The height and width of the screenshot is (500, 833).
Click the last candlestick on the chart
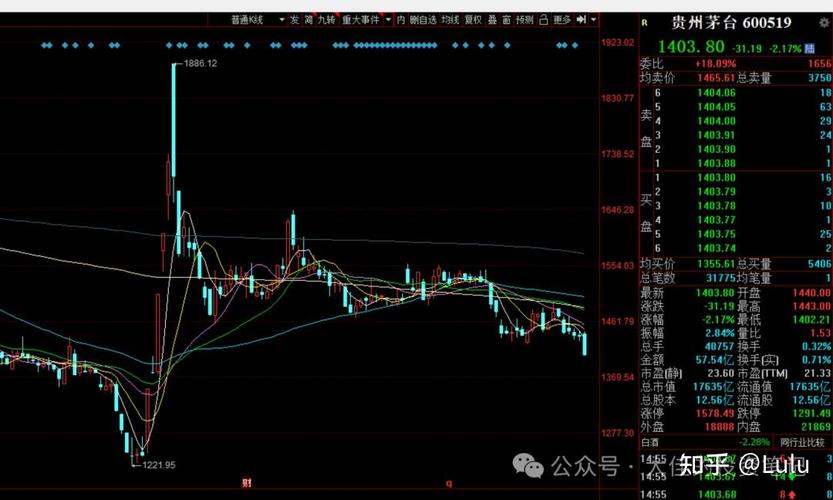585,344
